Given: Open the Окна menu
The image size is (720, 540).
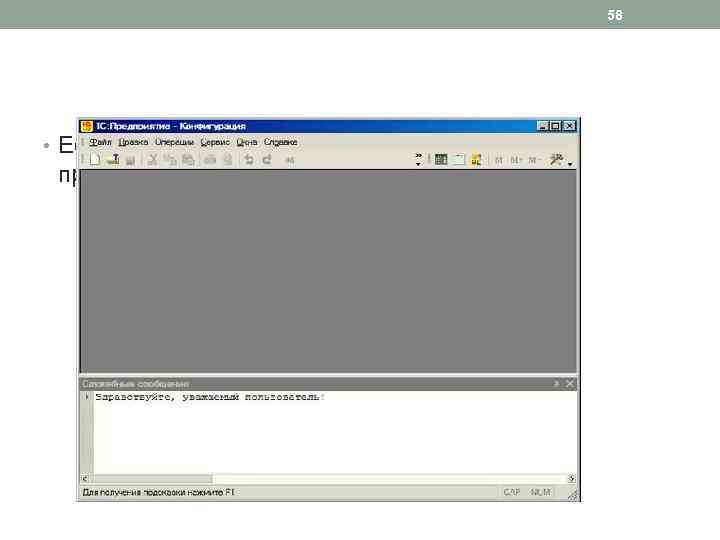Looking at the screenshot, I should coord(247,142).
